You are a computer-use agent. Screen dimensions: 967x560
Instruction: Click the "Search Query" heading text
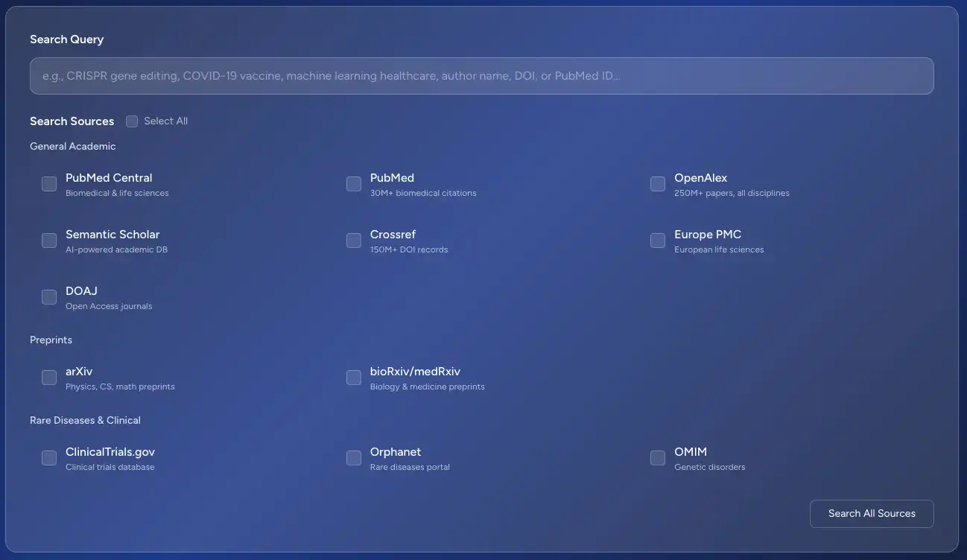point(67,39)
